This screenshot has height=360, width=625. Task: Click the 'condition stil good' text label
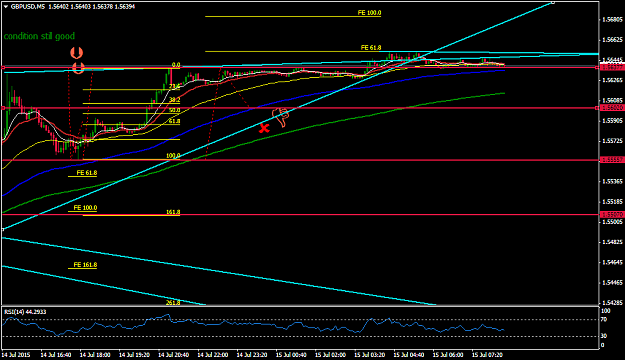[x=39, y=36]
